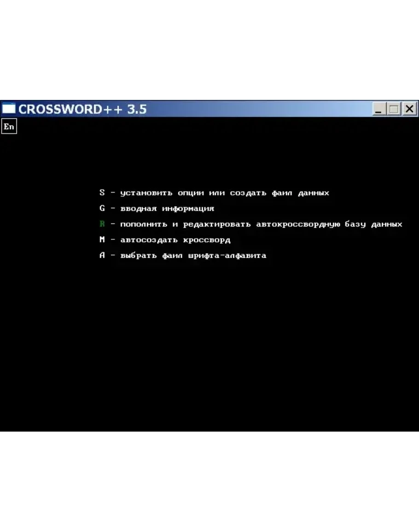
Task: Click the En keyboard language indicator
Action: [x=9, y=127]
